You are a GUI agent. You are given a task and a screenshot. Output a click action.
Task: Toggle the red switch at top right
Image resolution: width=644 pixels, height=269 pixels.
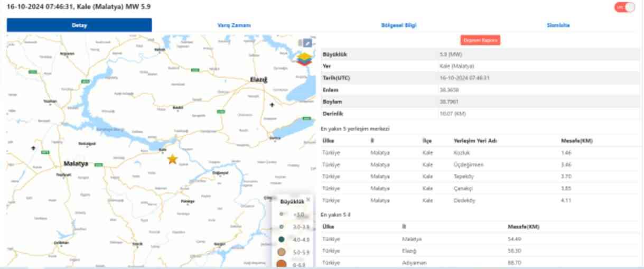click(x=624, y=7)
